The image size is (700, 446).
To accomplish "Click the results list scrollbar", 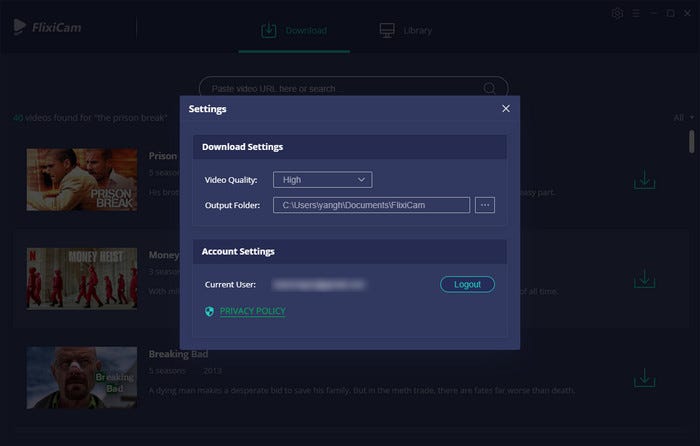I will (692, 142).
